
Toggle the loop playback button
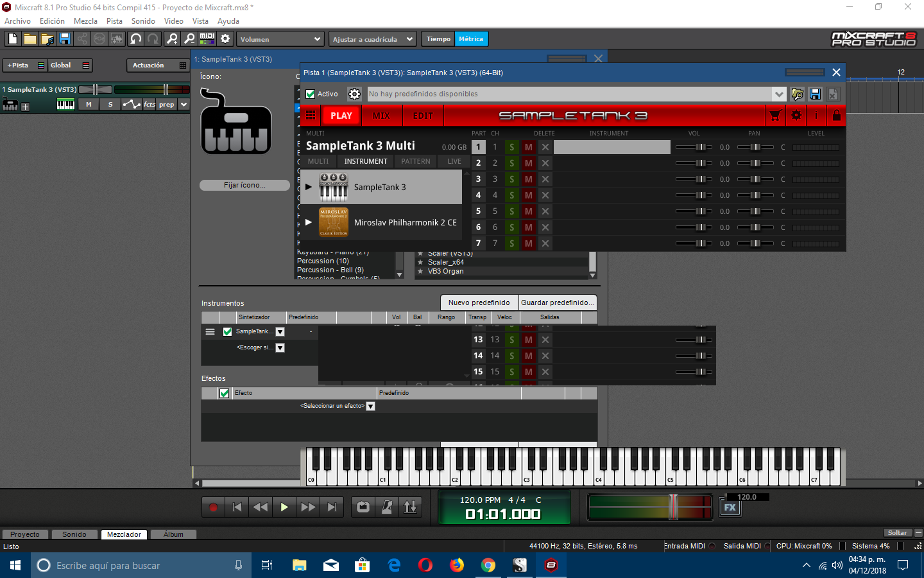363,507
